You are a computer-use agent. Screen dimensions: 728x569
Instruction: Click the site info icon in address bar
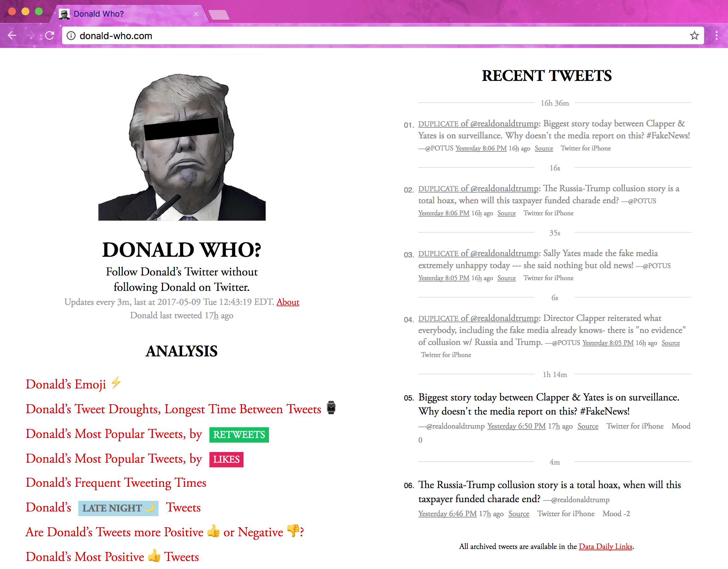(x=71, y=36)
